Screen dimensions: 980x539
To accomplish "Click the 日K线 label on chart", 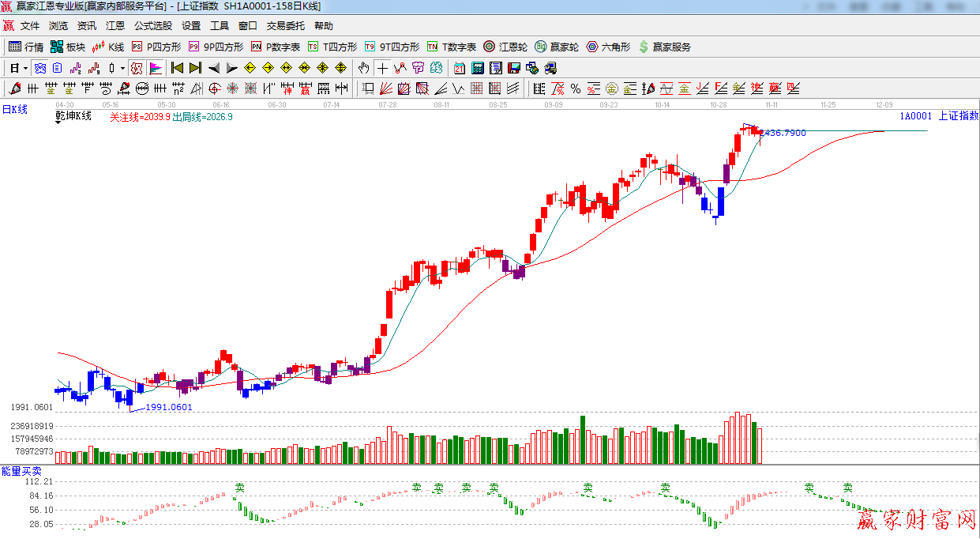I will point(14,110).
